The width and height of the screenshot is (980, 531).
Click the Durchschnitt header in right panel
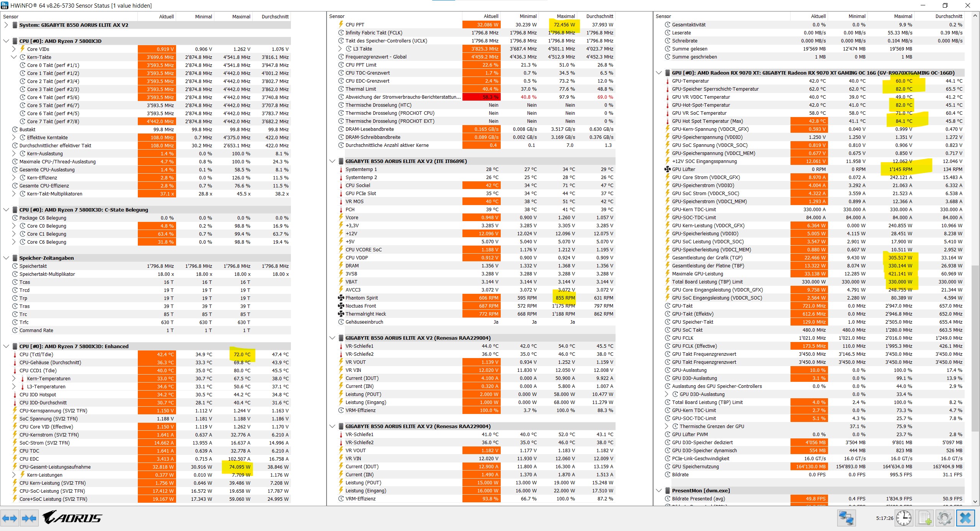click(x=949, y=16)
